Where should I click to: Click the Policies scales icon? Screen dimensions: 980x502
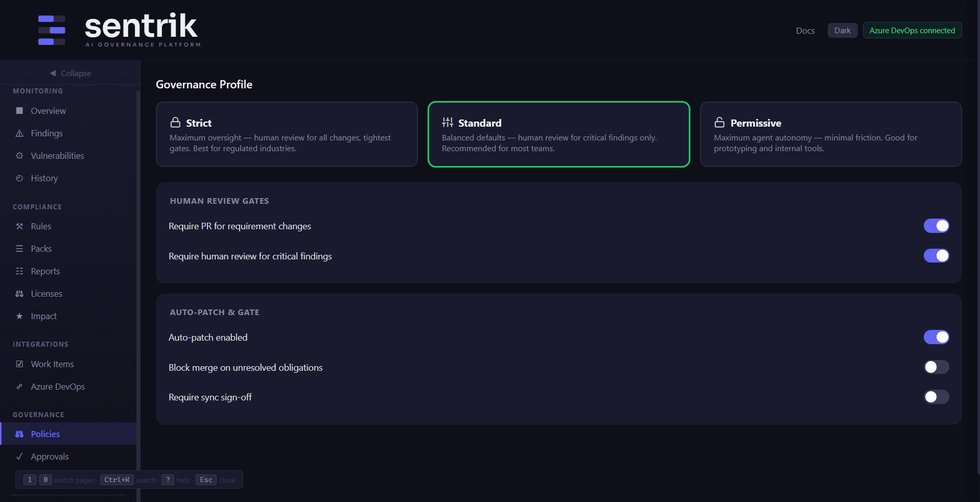pos(19,434)
